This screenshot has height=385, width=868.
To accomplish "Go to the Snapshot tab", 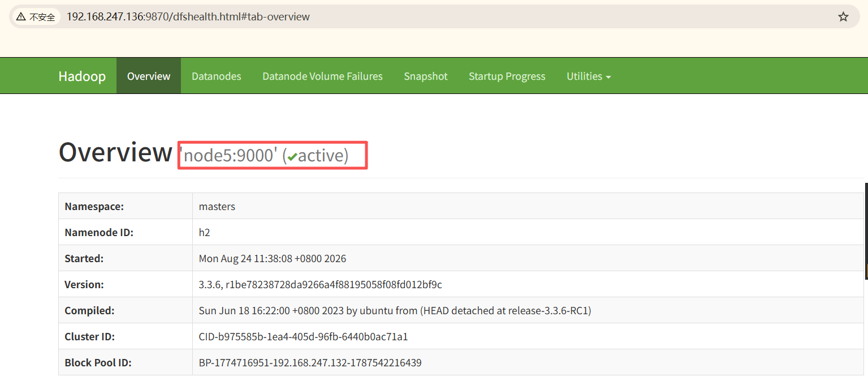I will pyautogui.click(x=426, y=76).
